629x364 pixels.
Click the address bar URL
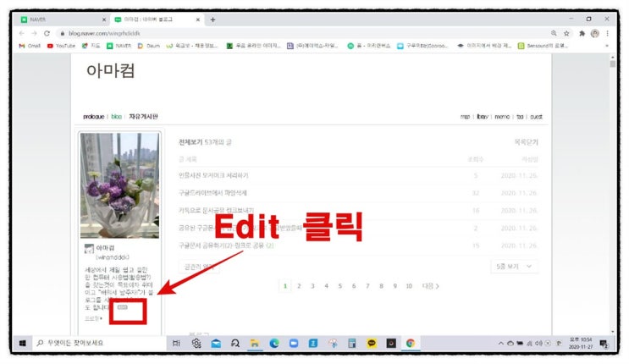[x=104, y=33]
